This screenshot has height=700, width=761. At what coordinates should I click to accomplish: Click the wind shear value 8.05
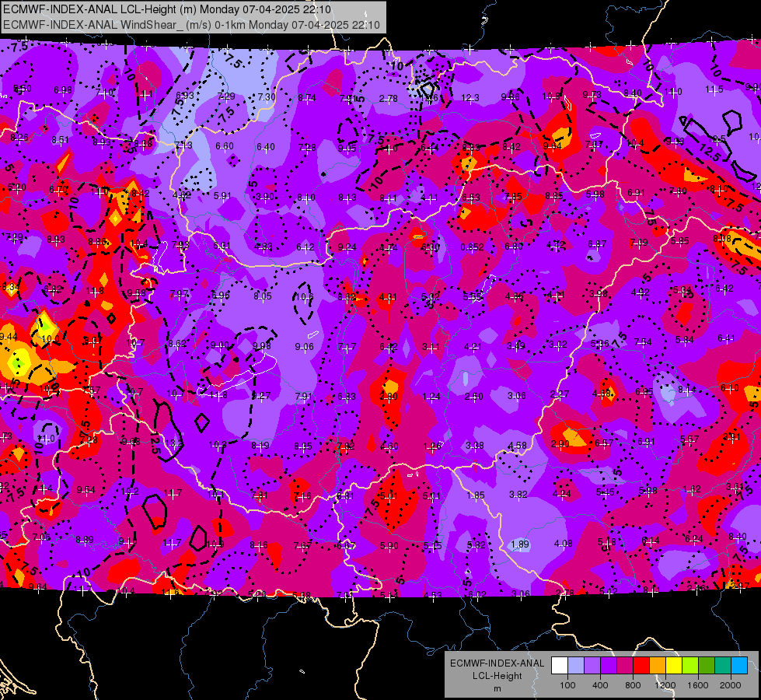[x=263, y=296]
